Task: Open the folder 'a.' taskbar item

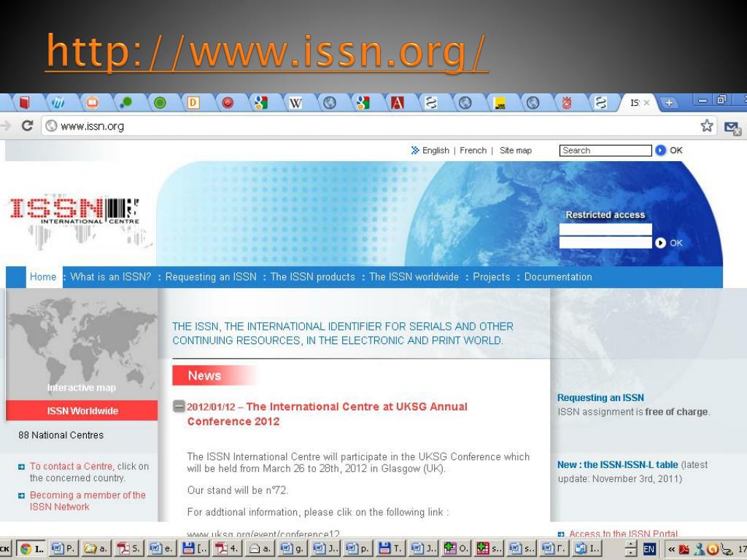Action: click(x=96, y=548)
